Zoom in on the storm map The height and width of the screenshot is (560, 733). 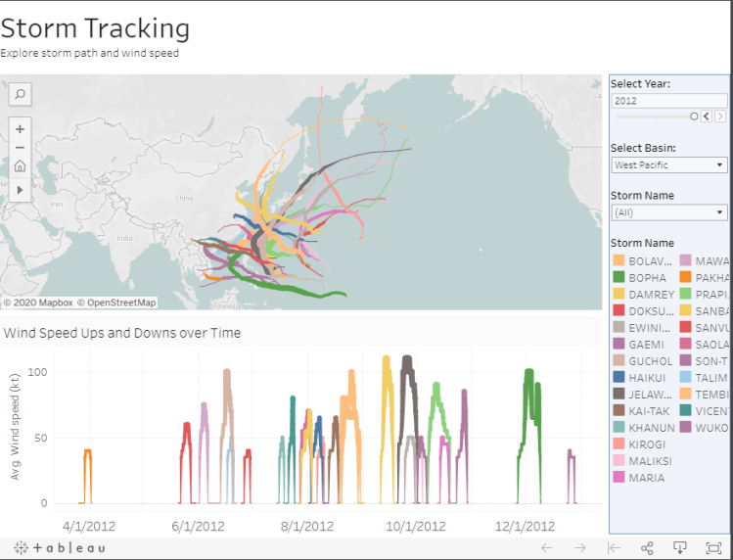click(x=20, y=128)
